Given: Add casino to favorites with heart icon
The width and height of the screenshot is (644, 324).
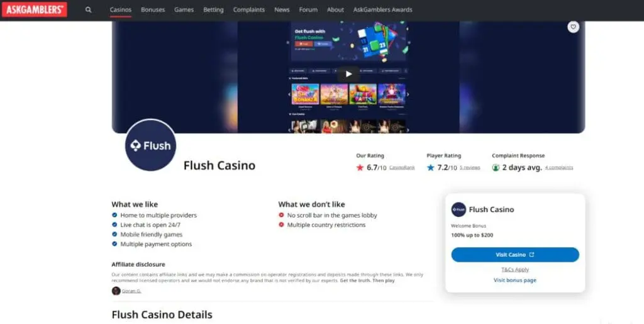Looking at the screenshot, I should click(574, 27).
